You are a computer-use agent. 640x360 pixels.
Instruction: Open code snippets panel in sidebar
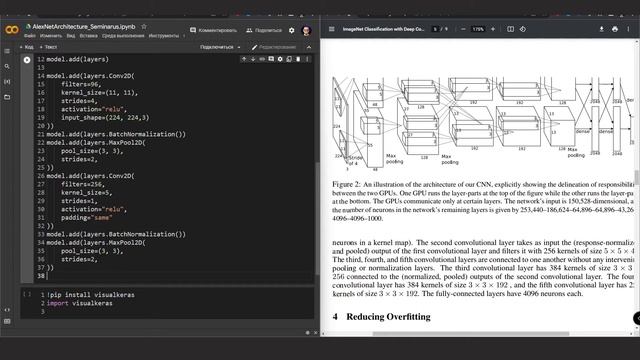(7, 310)
